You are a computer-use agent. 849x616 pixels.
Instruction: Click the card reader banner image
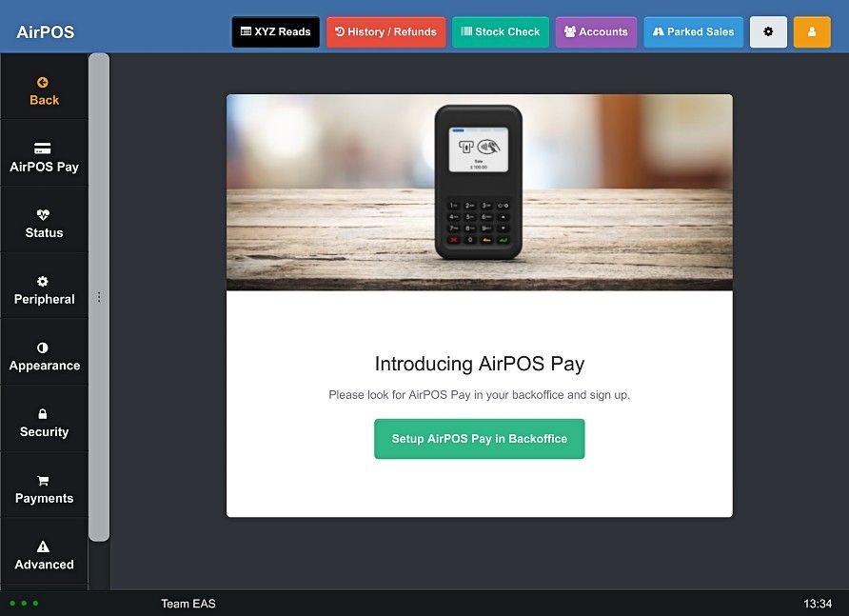click(479, 192)
